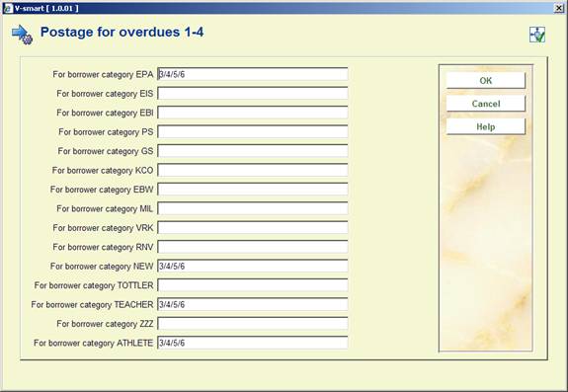This screenshot has width=568, height=392.
Task: Close the V-smart window
Action: pyautogui.click(x=559, y=8)
